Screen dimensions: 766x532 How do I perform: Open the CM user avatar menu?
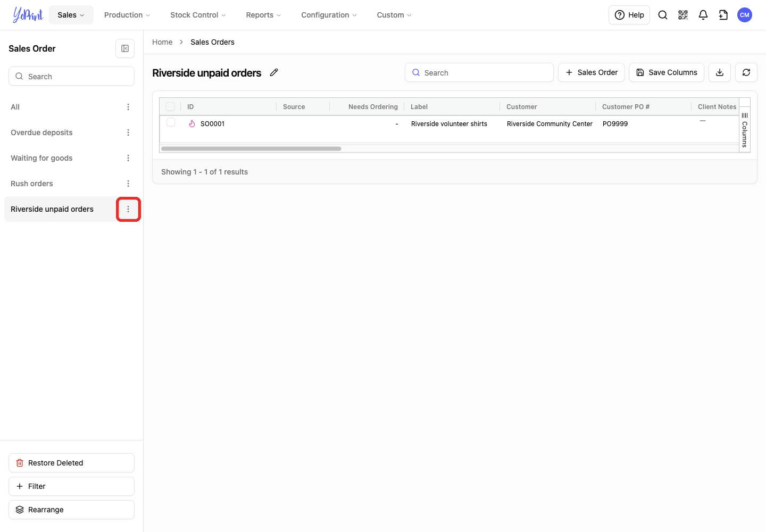pyautogui.click(x=745, y=15)
